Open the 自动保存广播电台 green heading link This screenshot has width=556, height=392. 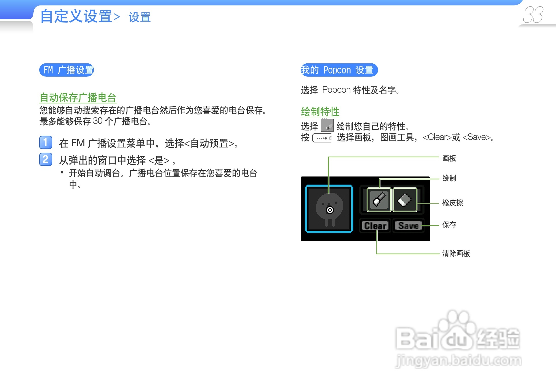(x=78, y=98)
